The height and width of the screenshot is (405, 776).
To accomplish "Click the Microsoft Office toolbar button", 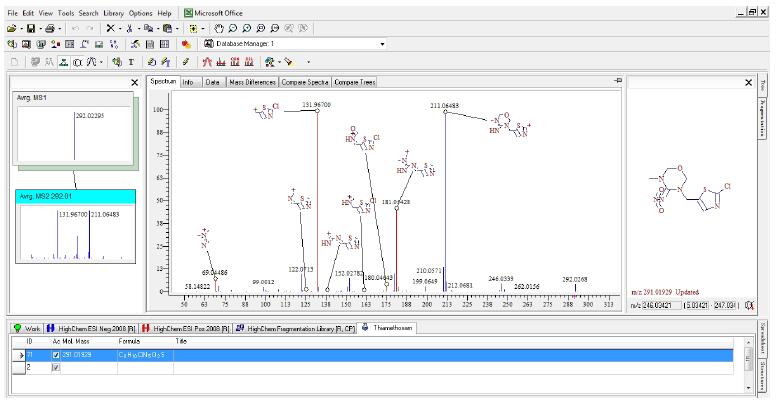I will [x=214, y=11].
